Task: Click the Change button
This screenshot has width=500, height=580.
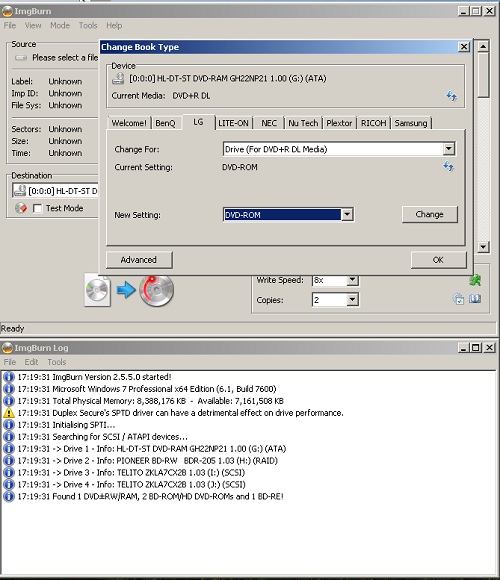Action: coord(429,215)
